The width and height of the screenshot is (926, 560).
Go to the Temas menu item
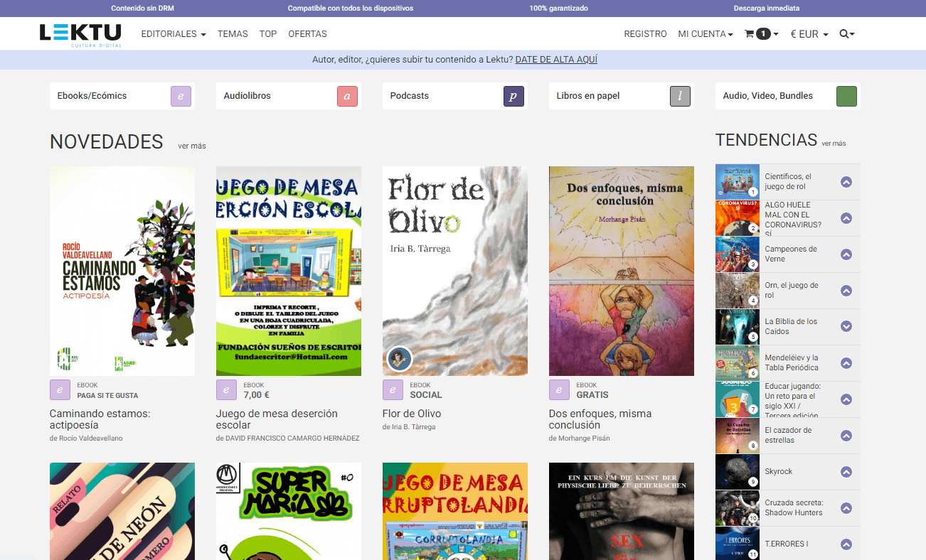(x=233, y=34)
